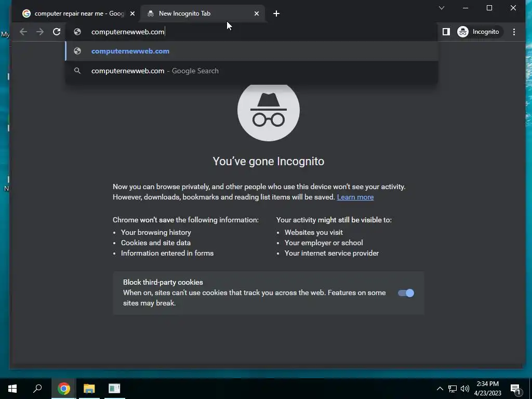Screen dimensions: 532x399
Task: Click 'Your internet service provider' list item
Action: pyautogui.click(x=331, y=254)
